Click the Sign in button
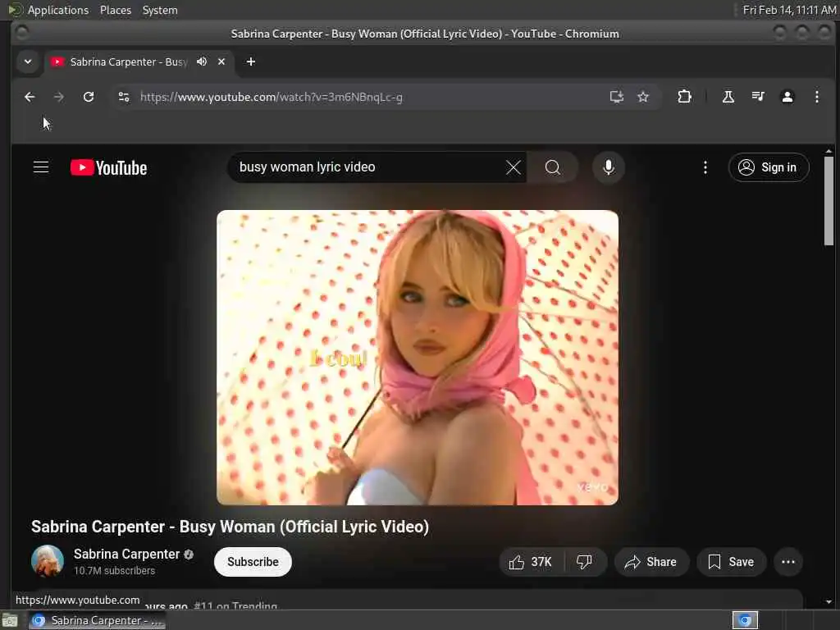Image resolution: width=840 pixels, height=630 pixels. coord(768,167)
